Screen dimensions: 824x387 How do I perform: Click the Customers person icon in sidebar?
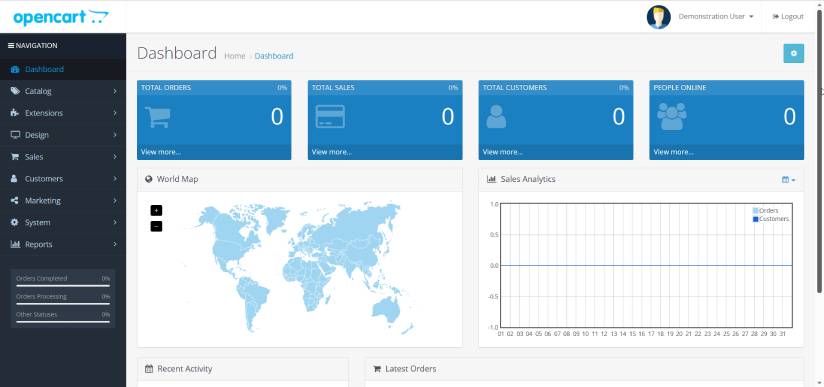[15, 179]
